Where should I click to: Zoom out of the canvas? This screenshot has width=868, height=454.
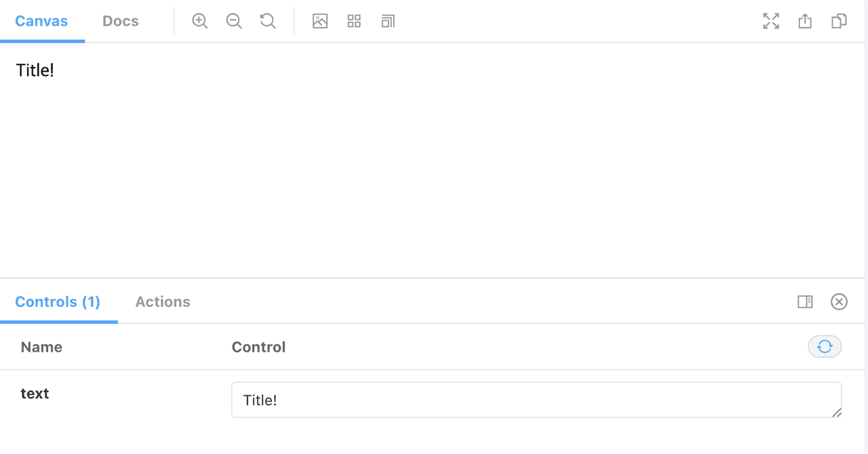pos(234,21)
